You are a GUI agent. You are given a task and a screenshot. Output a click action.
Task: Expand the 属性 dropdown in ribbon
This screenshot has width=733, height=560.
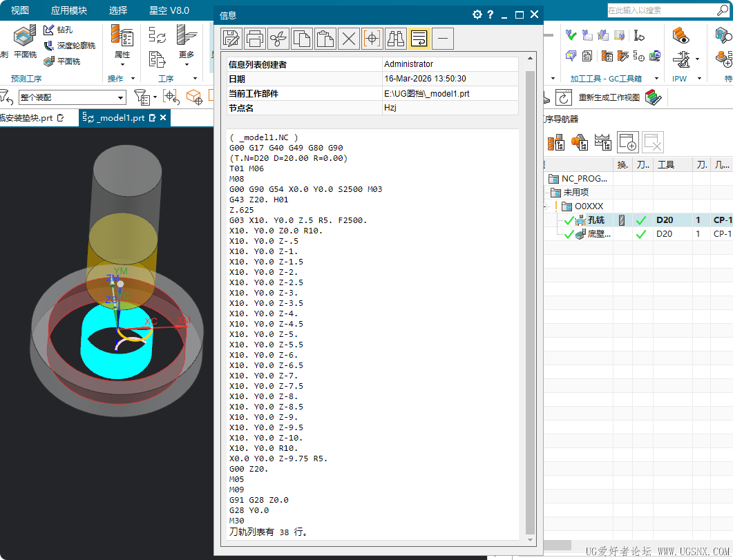tap(122, 66)
